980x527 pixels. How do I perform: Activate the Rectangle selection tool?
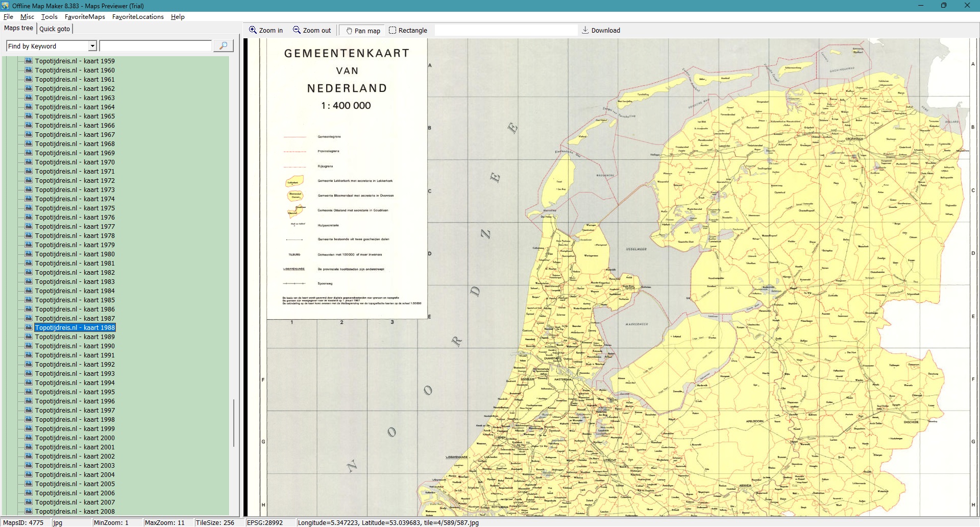pyautogui.click(x=393, y=30)
